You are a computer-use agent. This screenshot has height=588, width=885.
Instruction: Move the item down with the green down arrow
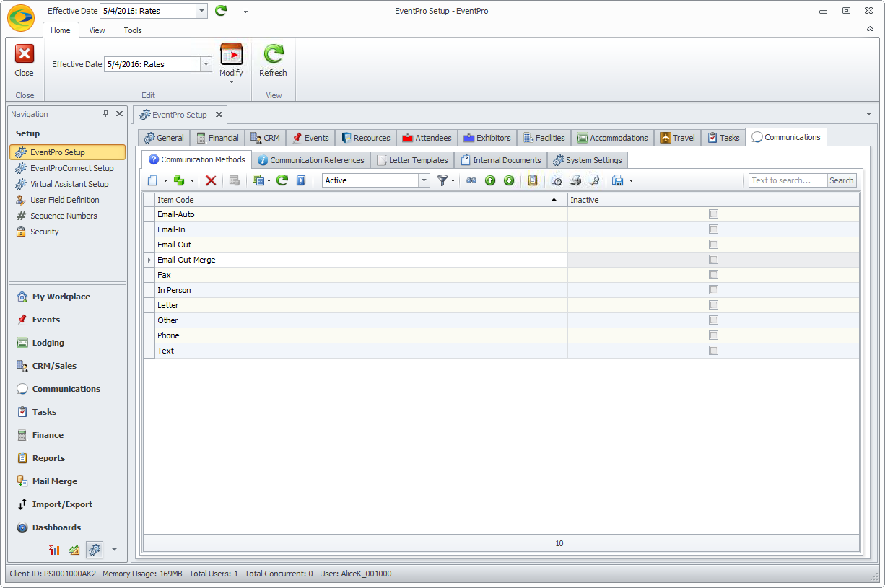pos(509,180)
